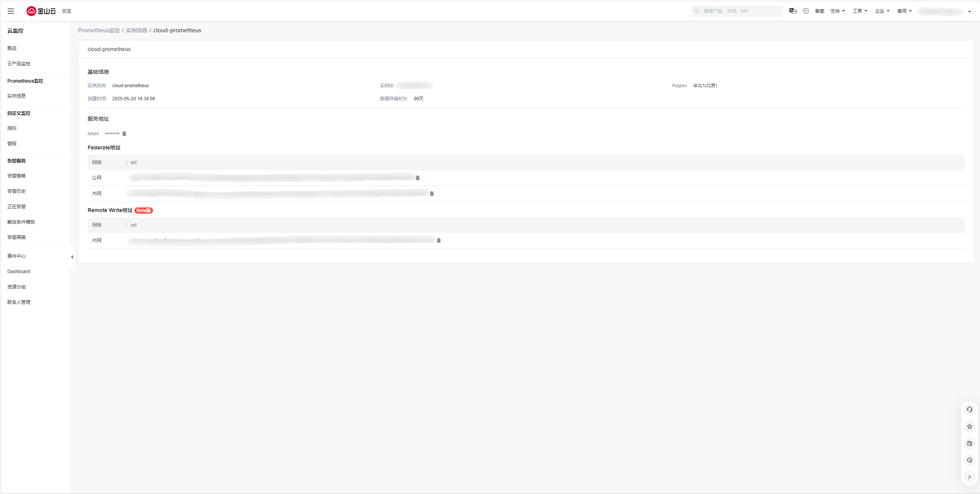980x494 pixels.
Task: Collapse the left sidebar panel
Action: (72, 257)
